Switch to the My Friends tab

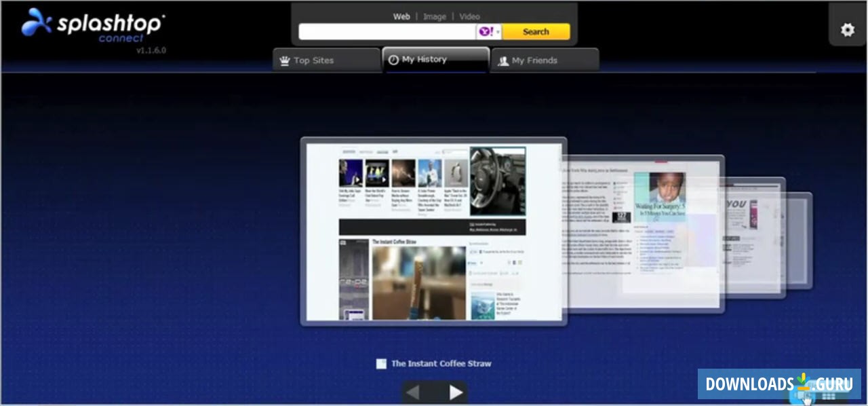pyautogui.click(x=545, y=60)
